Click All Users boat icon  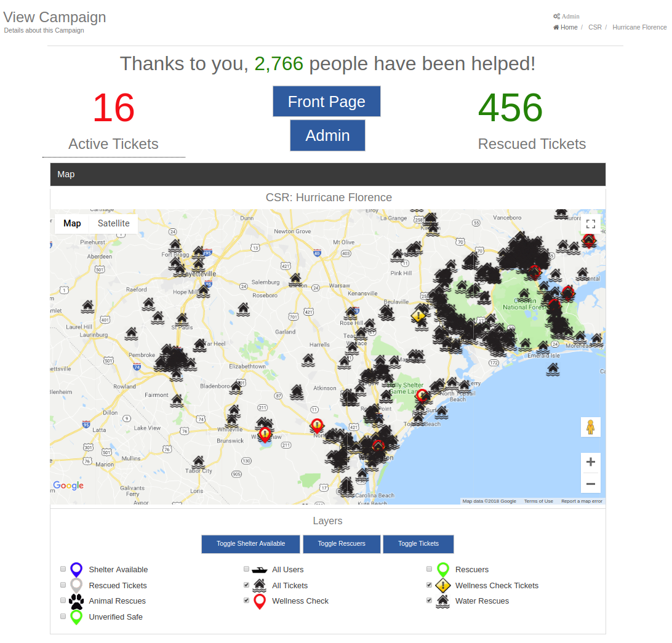click(x=259, y=570)
